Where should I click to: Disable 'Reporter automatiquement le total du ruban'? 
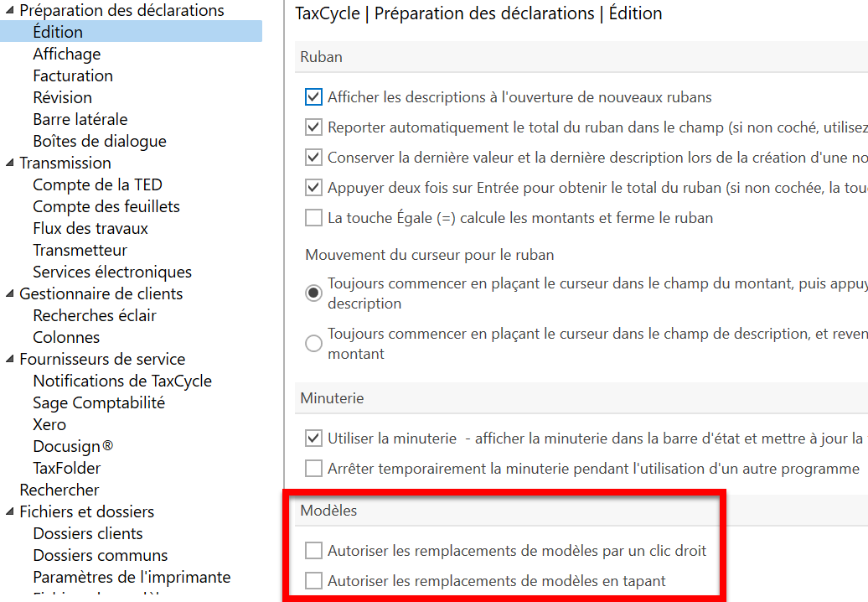313,127
